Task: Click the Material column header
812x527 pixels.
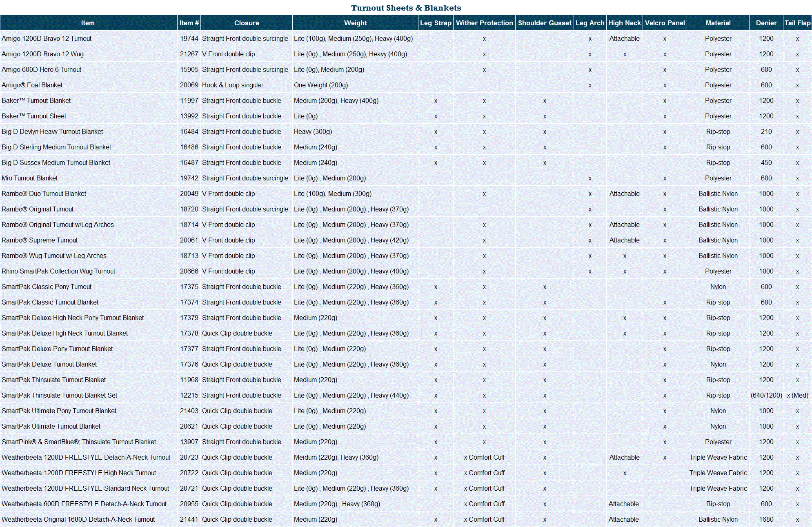Action: point(718,23)
